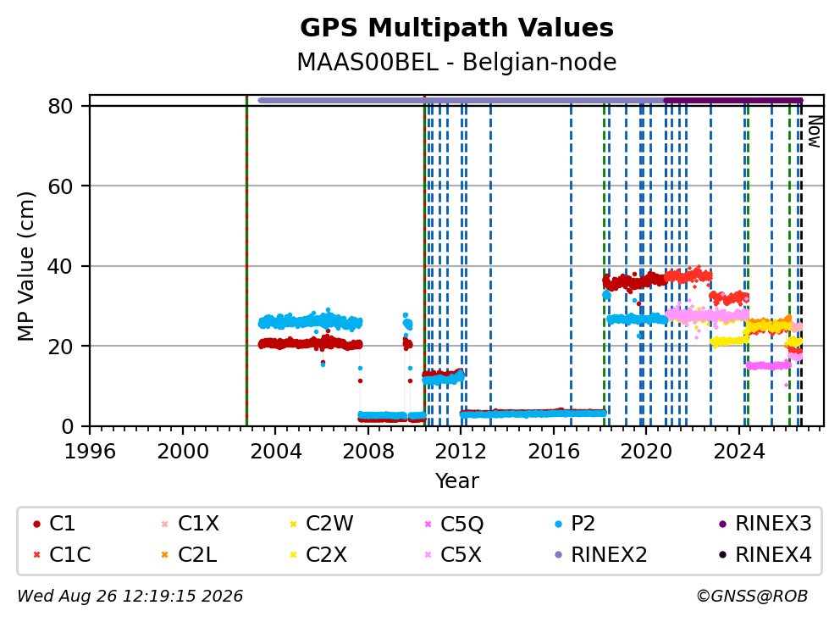Click the C1 legend marker dot
Viewport: 840px width, 622px height.
point(36,524)
